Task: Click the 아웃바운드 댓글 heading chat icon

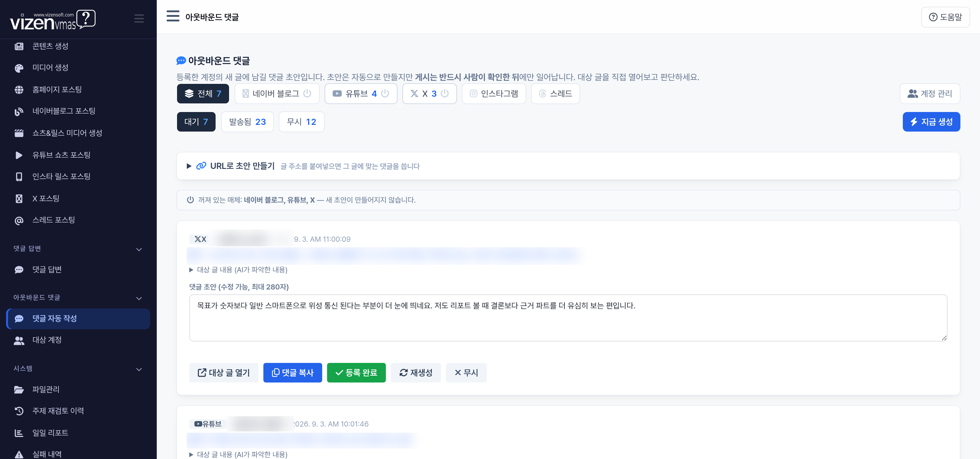Action: coord(181,60)
